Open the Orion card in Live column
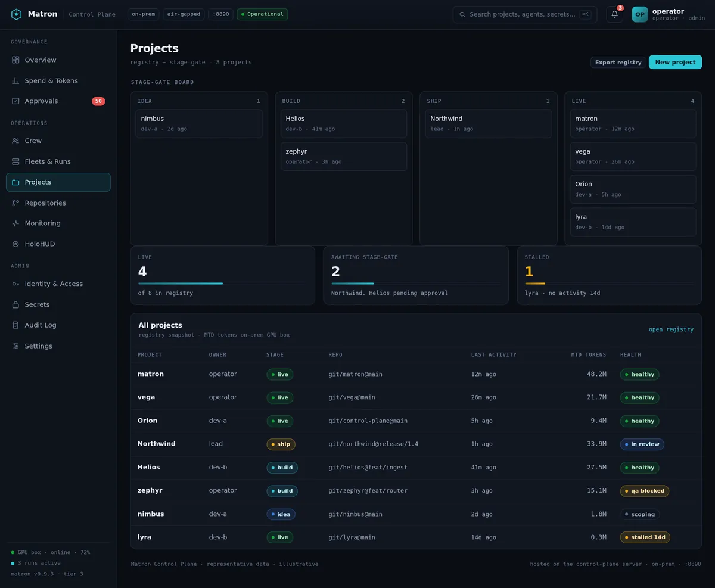 633,189
